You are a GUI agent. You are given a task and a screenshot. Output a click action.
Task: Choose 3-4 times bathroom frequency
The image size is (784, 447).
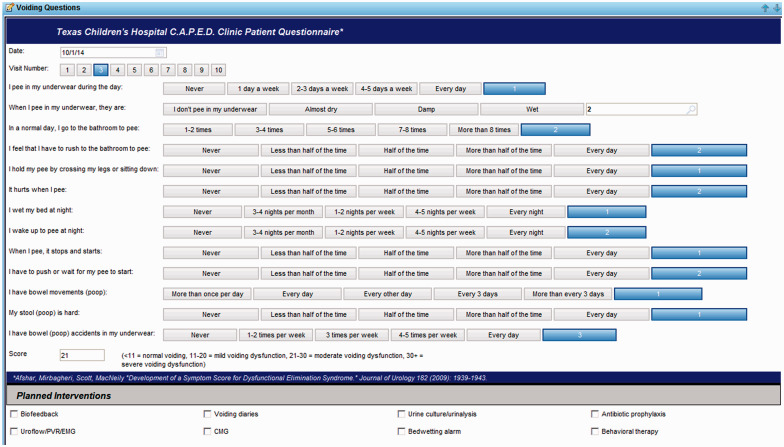[x=269, y=130]
